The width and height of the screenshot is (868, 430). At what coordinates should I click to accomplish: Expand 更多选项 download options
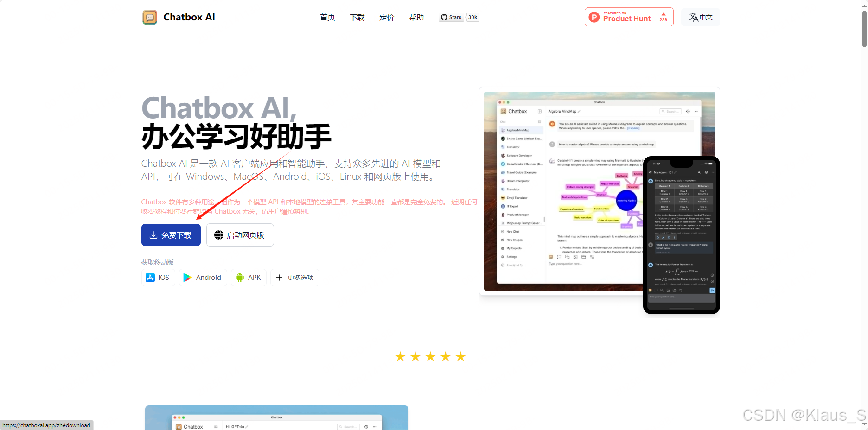295,278
